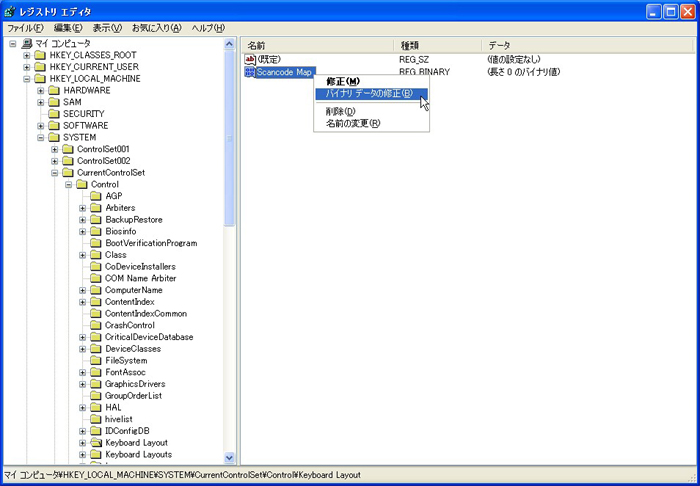The width and height of the screenshot is (700, 486).
Task: Click the Registry Editor title bar icon
Action: (10, 11)
